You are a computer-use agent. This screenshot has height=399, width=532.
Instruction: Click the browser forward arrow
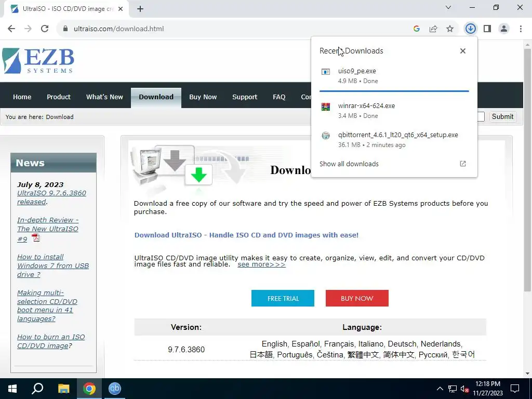[x=28, y=29]
